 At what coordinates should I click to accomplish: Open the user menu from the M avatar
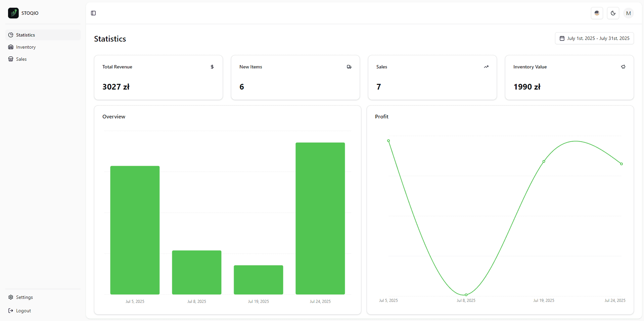pos(629,13)
